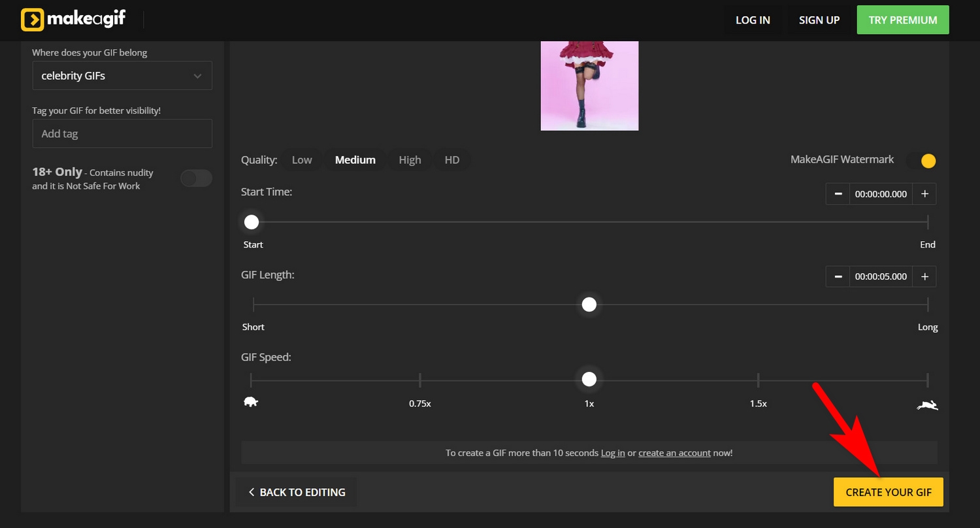Select the turtle slow-speed icon
Screen dimensions: 980x528
[250, 402]
